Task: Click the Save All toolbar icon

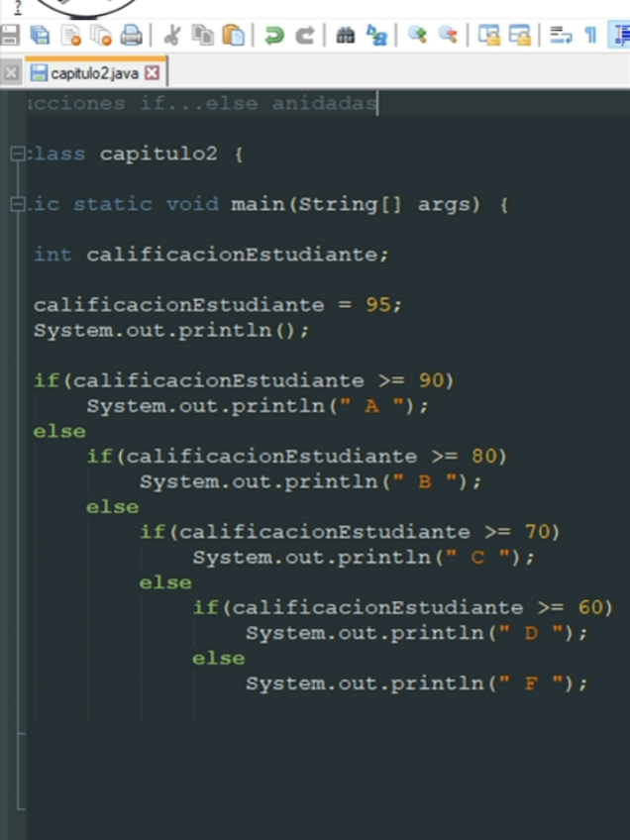Action: 41,36
